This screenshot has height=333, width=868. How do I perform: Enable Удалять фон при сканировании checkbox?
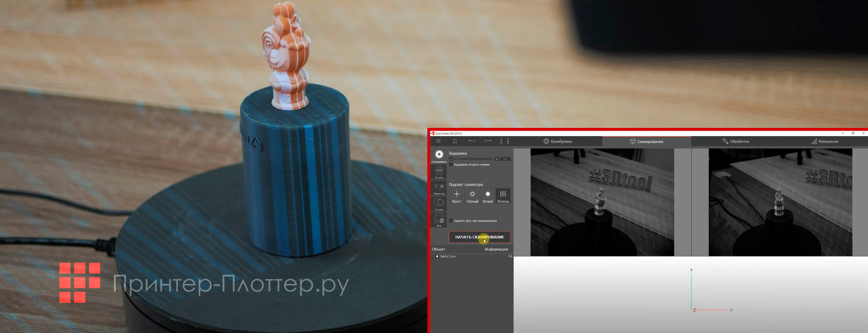451,221
